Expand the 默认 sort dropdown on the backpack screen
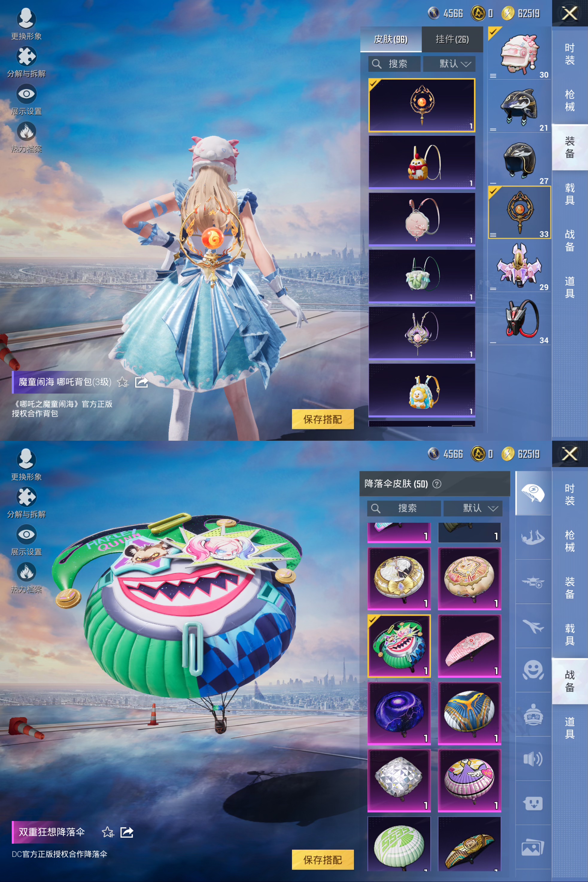The width and height of the screenshot is (588, 882). pos(449,64)
